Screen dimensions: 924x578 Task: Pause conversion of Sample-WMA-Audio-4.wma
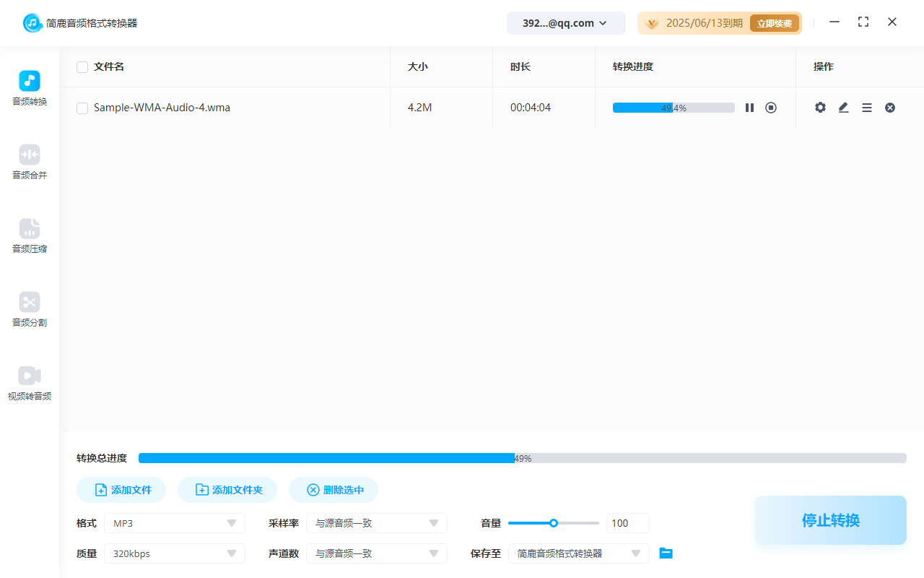pyautogui.click(x=749, y=107)
